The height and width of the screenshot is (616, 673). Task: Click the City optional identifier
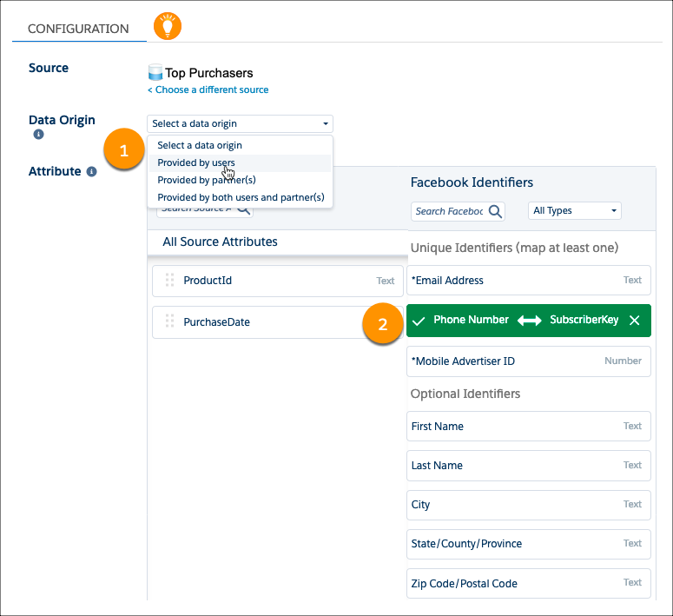click(x=529, y=505)
